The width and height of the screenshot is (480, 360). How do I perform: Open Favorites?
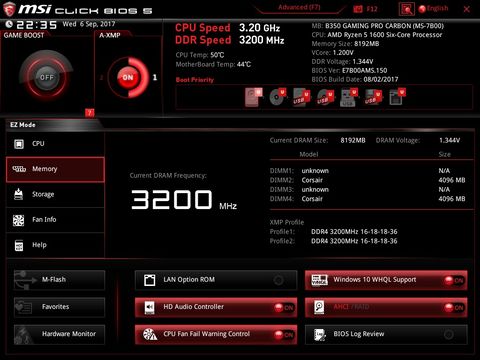tap(59, 307)
